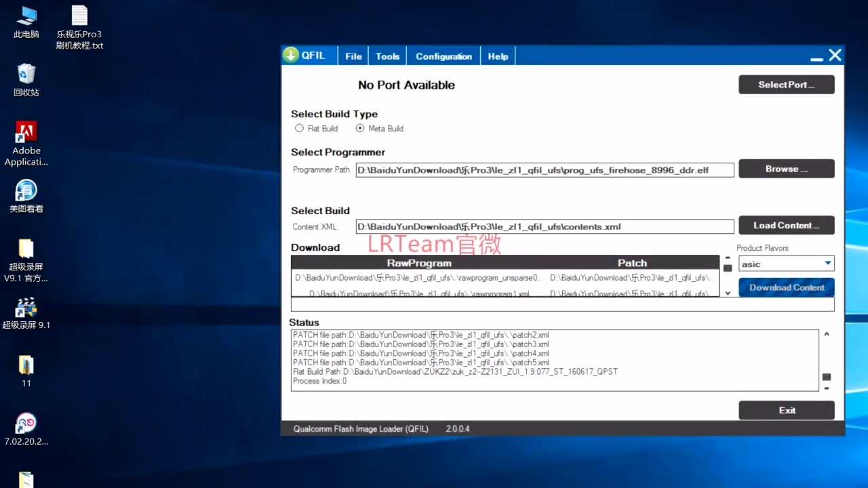Click the Content XML input field
This screenshot has height=488, width=868.
coord(545,226)
